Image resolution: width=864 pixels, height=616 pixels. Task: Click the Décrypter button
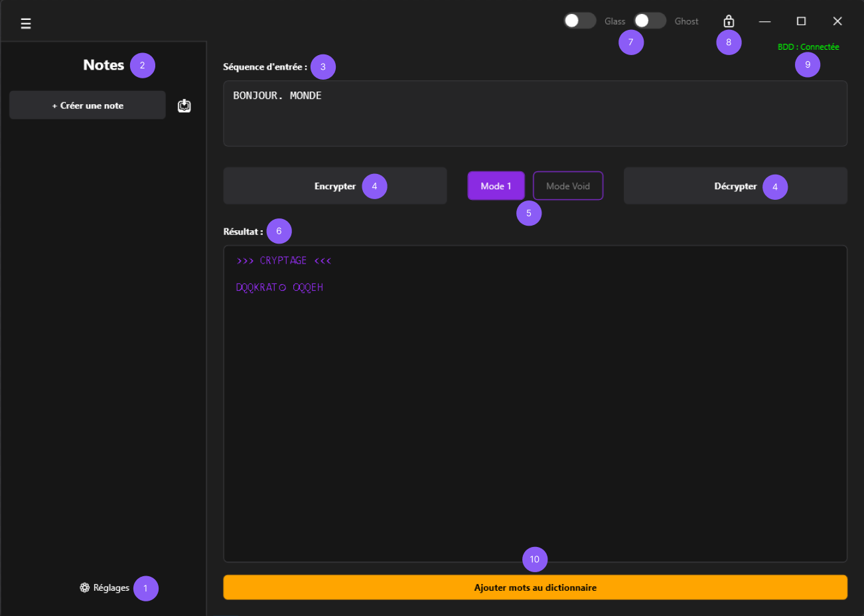(735, 186)
